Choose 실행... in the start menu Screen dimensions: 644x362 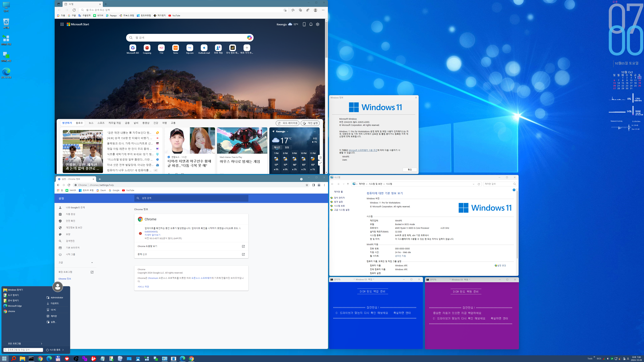click(x=53, y=322)
